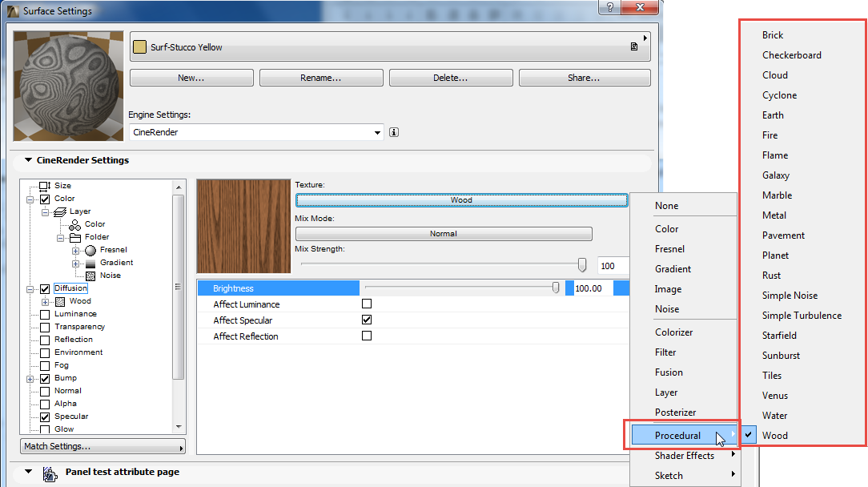
Task: Select the Fresnel sphere icon
Action: click(90, 251)
